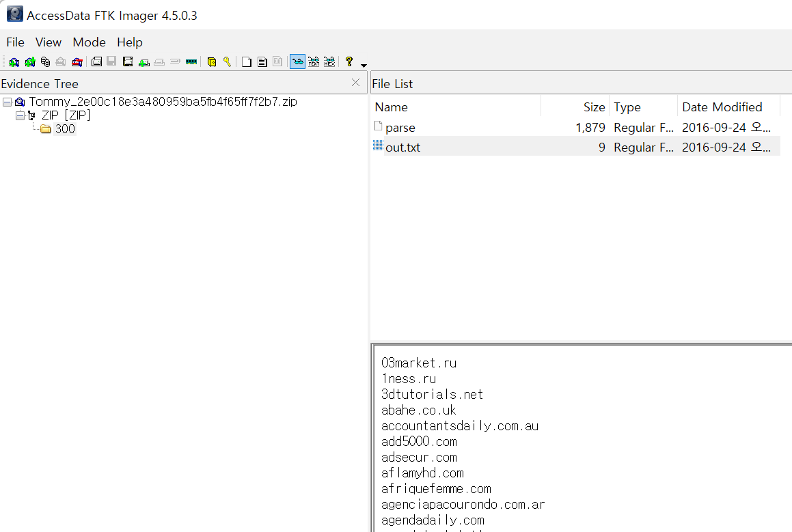Click the Create Disk Image icon

click(x=96, y=61)
